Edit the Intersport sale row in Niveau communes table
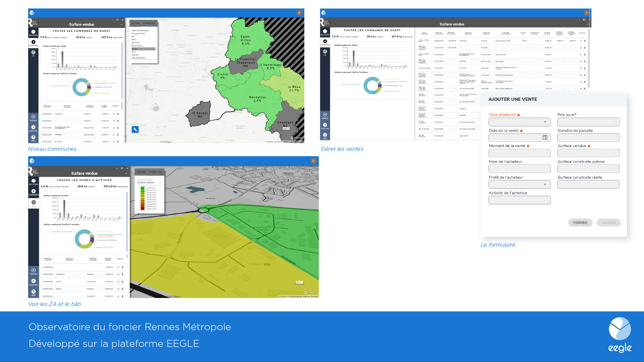Screen dimensions: 644x362 114,114
